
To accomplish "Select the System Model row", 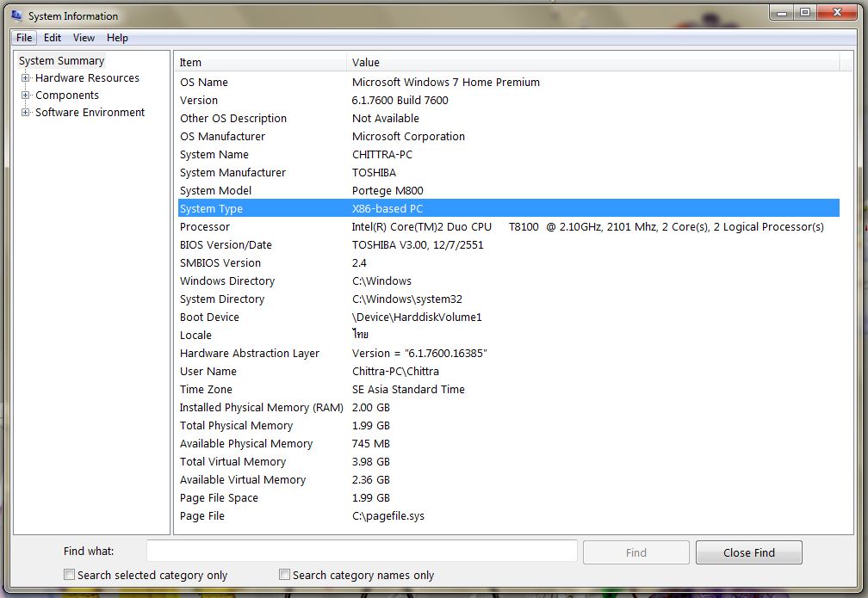I will coord(509,190).
